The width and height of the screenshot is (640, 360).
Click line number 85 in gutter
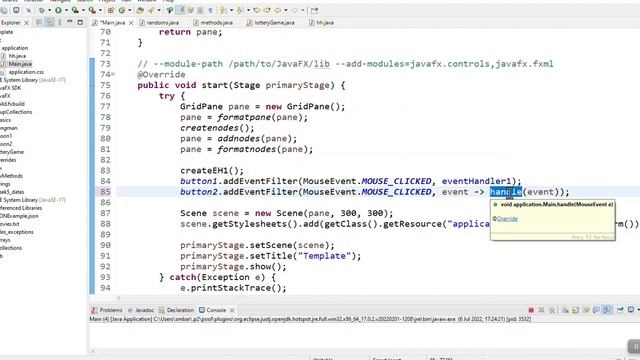coord(105,192)
